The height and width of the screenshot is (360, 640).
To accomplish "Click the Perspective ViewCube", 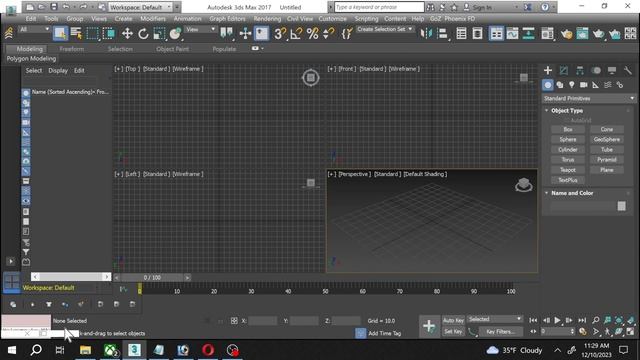I will click(x=524, y=185).
